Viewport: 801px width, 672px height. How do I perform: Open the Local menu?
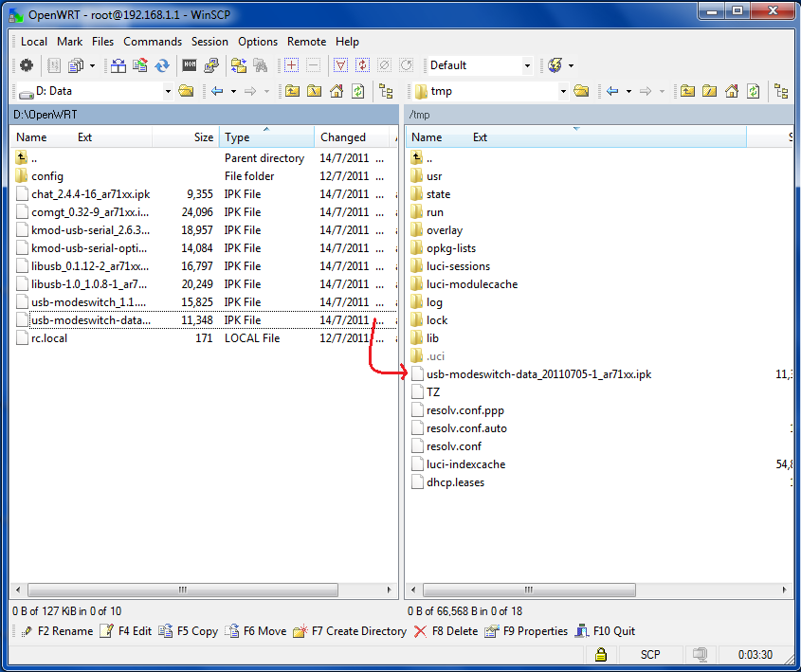(x=34, y=42)
